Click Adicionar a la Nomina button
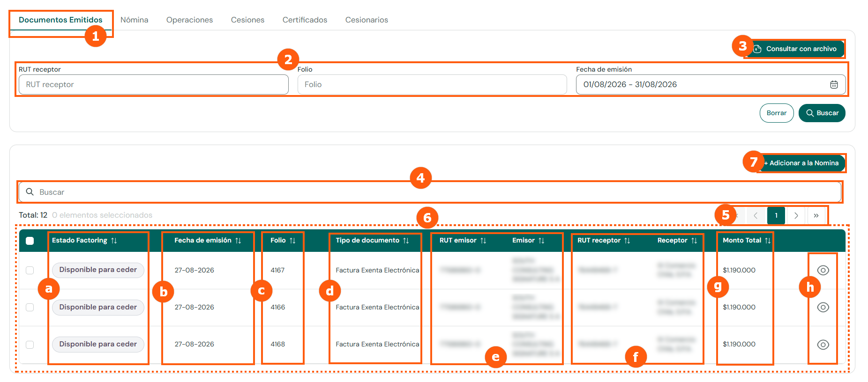This screenshot has height=382, width=868. coord(802,163)
